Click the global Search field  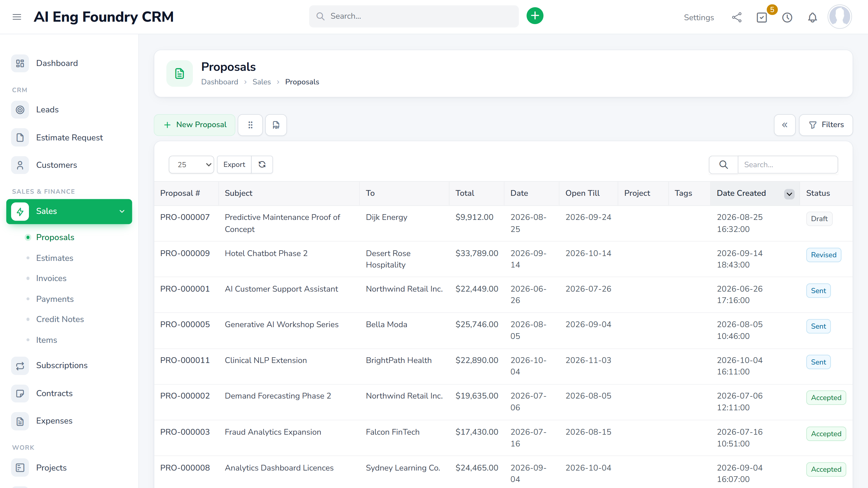[x=414, y=16]
